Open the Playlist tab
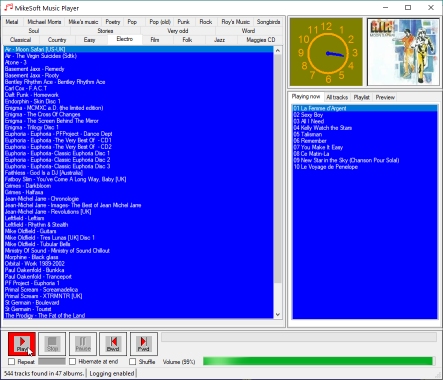This screenshot has height=380, width=443. click(x=362, y=97)
